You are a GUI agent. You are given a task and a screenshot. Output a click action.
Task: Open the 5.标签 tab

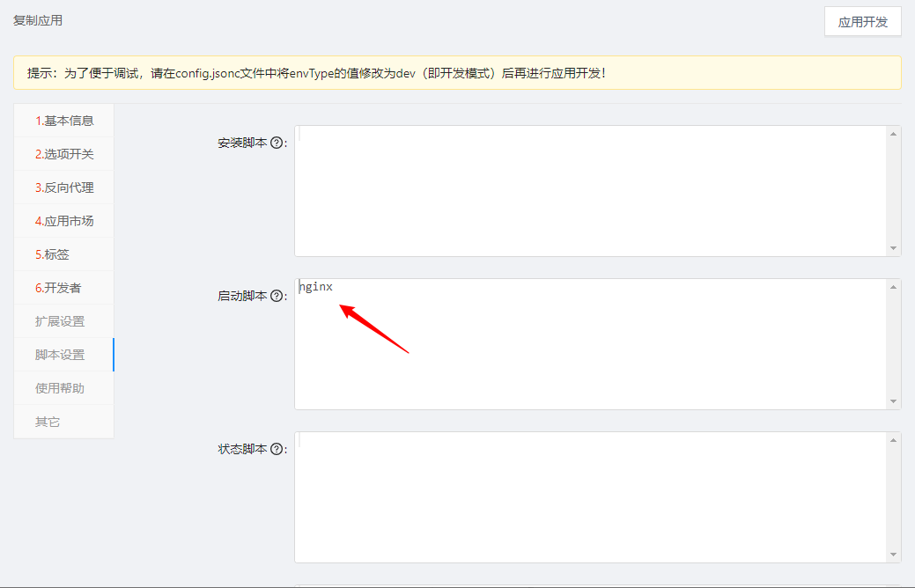click(x=53, y=254)
